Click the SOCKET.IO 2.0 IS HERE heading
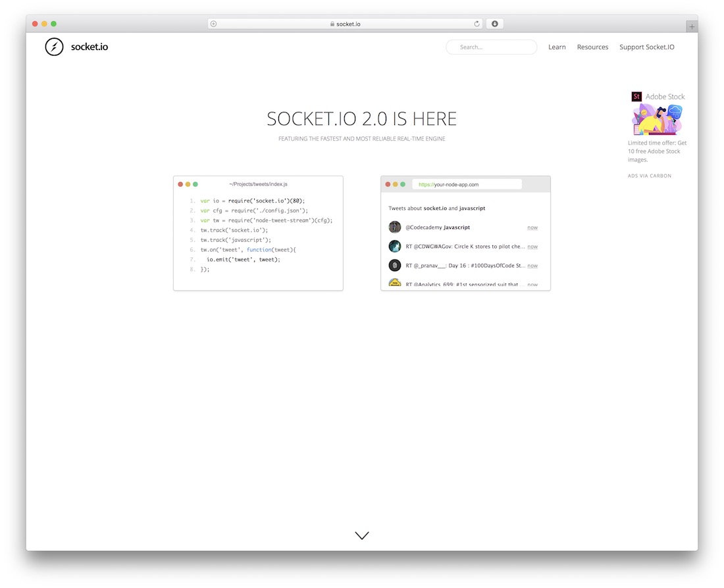Image resolution: width=724 pixels, height=588 pixels. [x=361, y=118]
